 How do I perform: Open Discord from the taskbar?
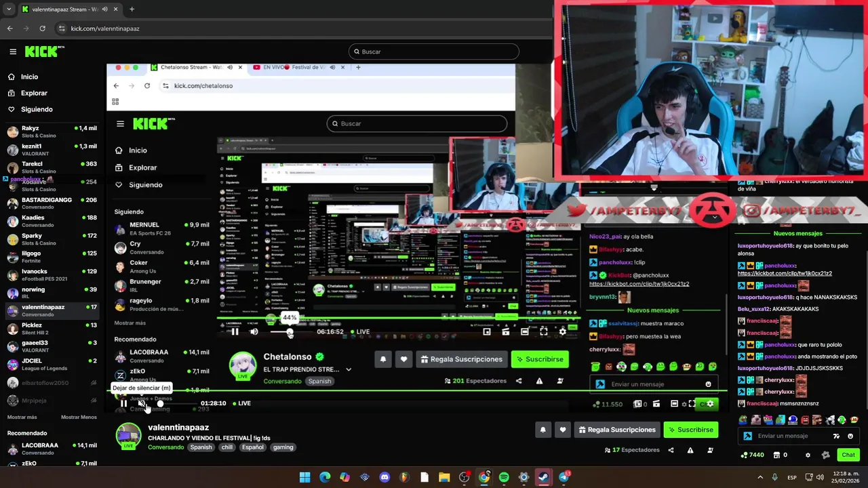pos(384,477)
